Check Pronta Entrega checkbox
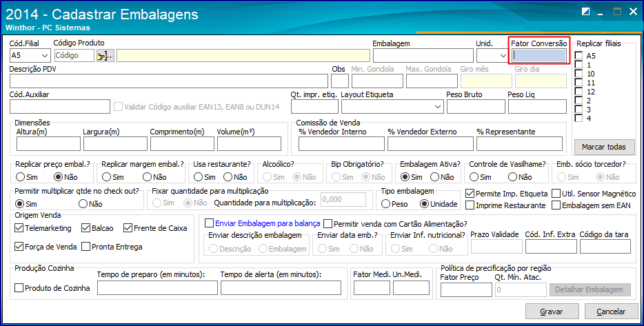This screenshot has width=644, height=326. pyautogui.click(x=85, y=246)
